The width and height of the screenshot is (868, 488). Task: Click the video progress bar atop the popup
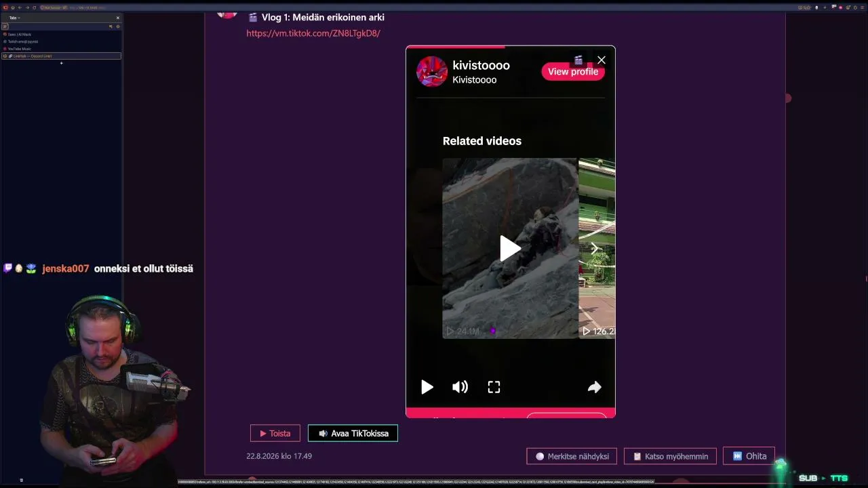[x=511, y=47]
